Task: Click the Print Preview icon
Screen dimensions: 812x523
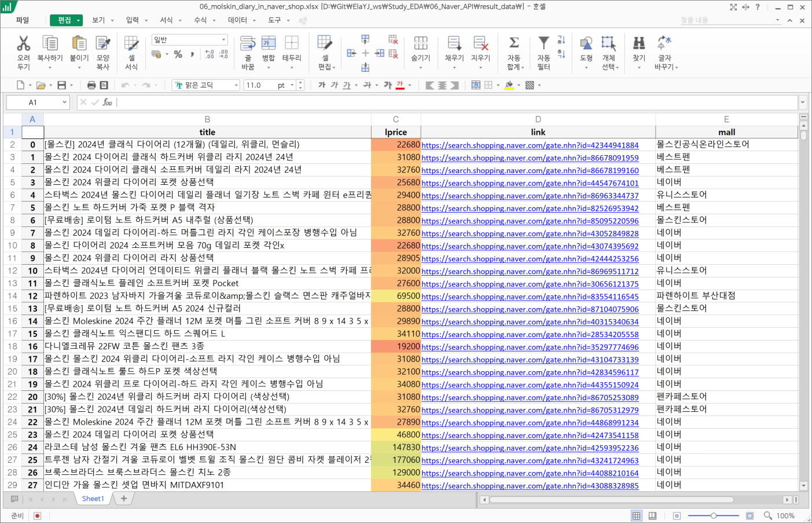Action: click(104, 85)
